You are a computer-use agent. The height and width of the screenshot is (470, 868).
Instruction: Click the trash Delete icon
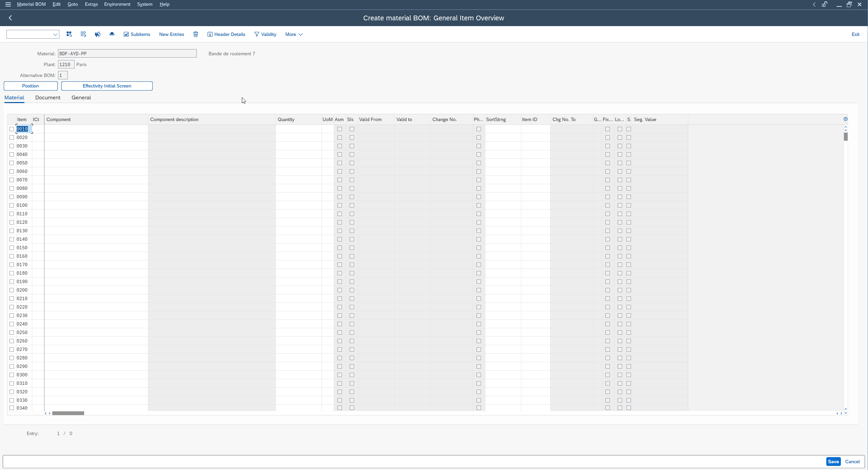[196, 34]
